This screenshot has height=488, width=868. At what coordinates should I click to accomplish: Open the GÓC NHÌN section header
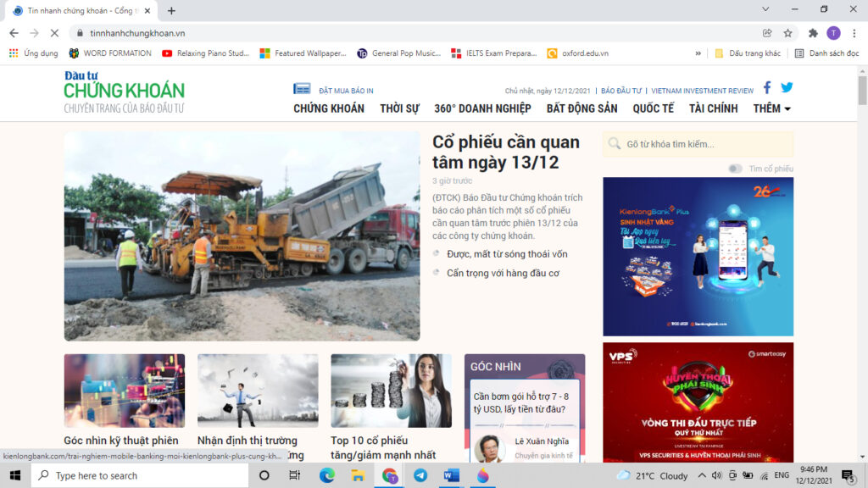tap(495, 367)
